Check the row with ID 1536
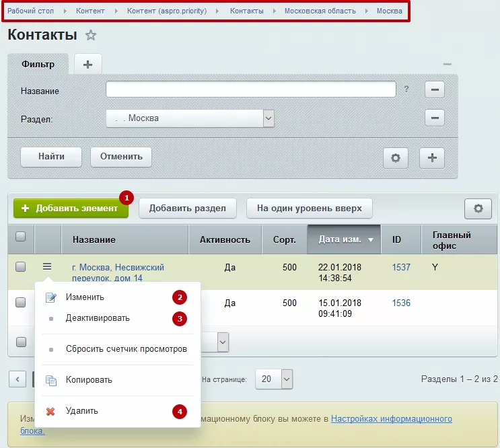The image size is (500, 448). pos(21,302)
